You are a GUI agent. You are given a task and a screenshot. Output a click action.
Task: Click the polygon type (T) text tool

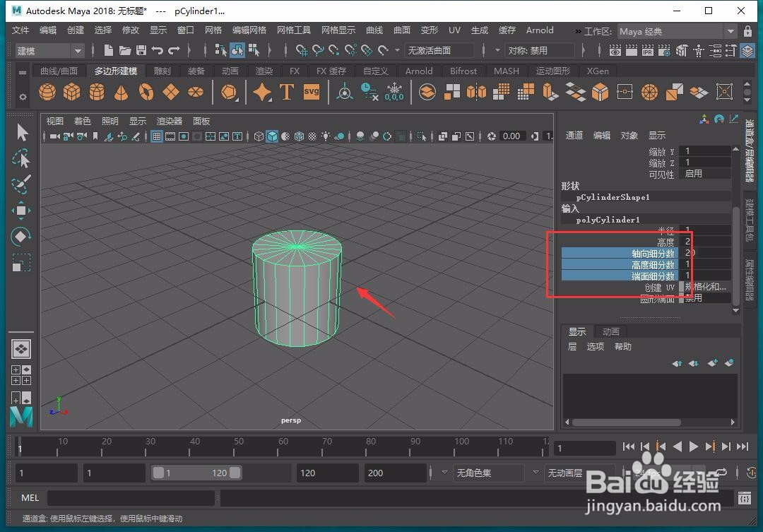click(287, 92)
